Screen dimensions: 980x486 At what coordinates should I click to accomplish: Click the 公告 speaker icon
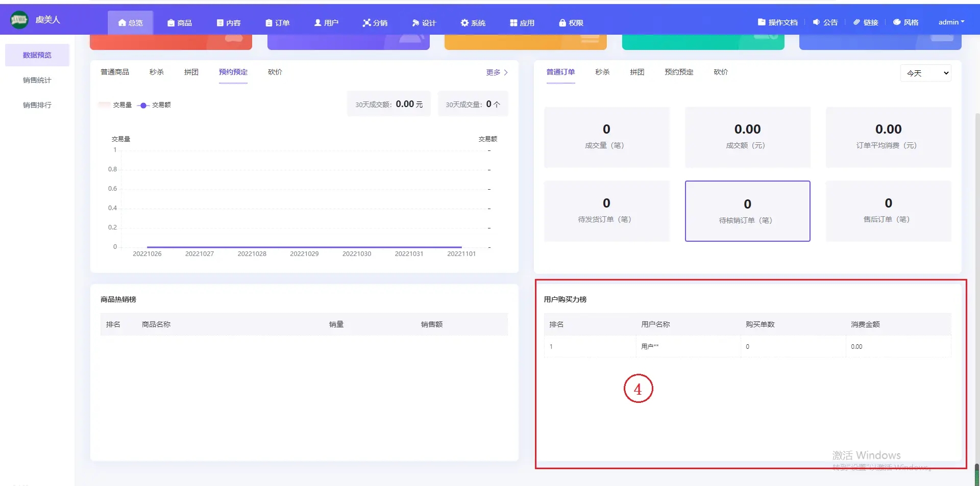click(816, 22)
